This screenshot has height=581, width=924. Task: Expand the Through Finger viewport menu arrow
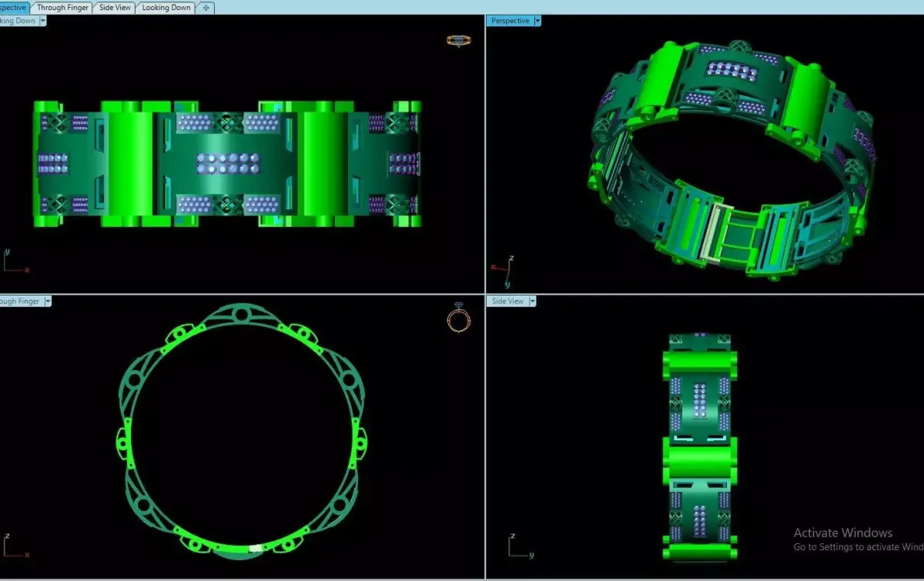pos(48,301)
